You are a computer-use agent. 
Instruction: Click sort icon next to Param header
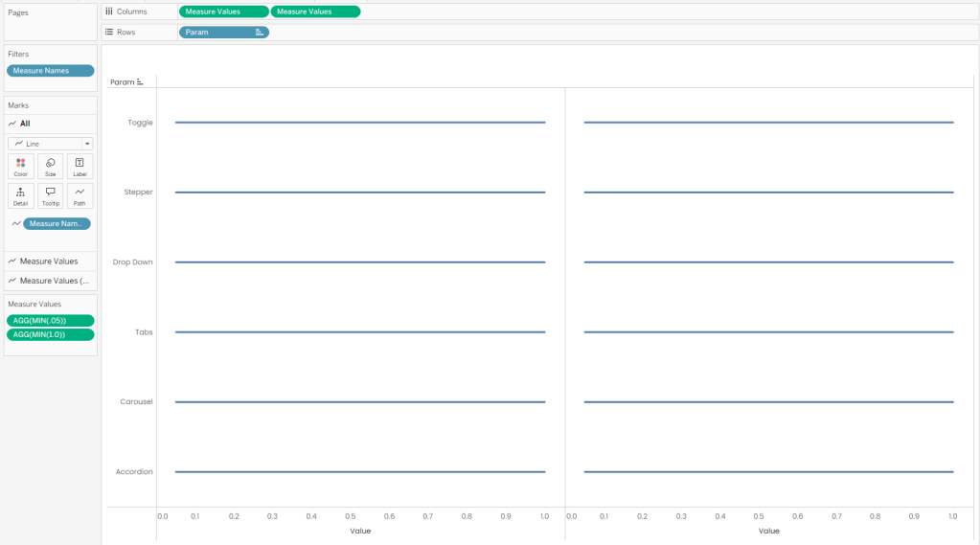tap(140, 81)
